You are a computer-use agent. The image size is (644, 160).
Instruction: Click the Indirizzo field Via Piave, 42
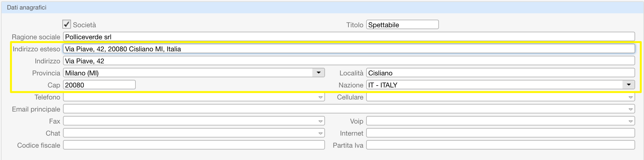(x=349, y=61)
